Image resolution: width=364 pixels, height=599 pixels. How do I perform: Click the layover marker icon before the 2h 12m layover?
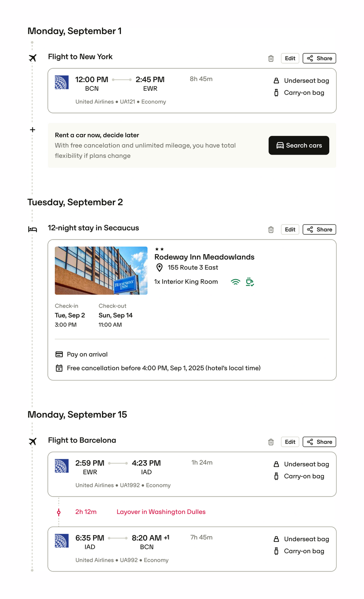[x=59, y=512]
